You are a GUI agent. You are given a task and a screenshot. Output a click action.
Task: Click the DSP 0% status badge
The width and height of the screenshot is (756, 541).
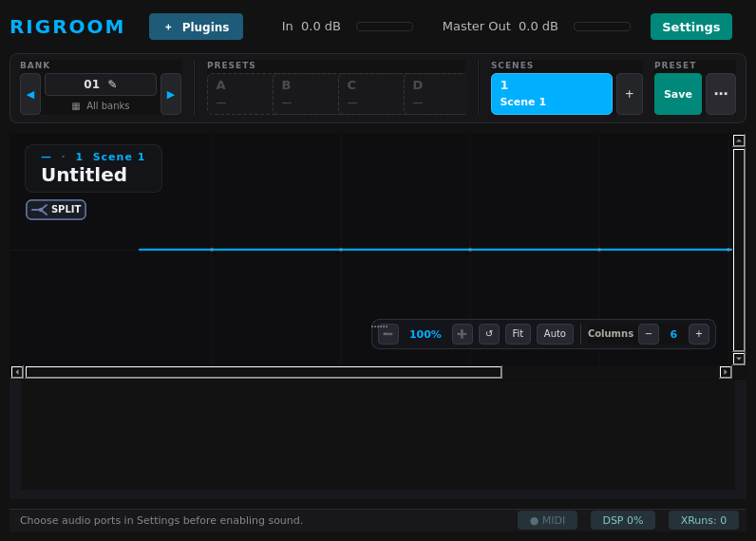click(622, 520)
